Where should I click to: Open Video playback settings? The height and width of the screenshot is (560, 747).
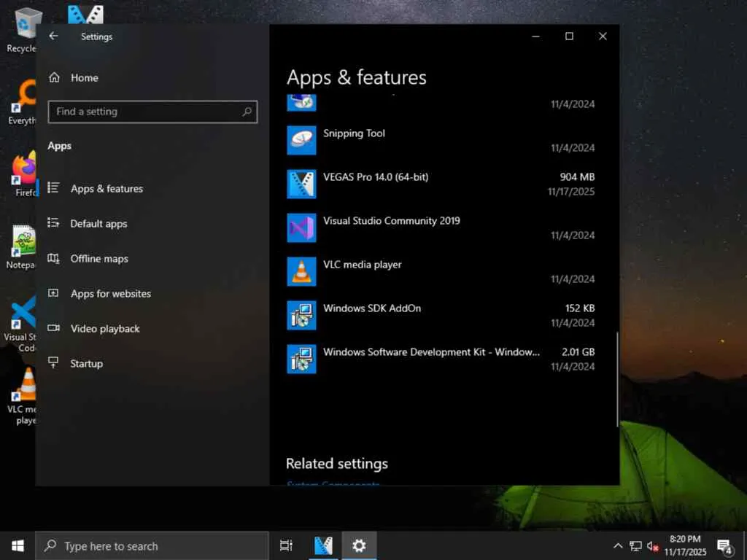click(105, 329)
